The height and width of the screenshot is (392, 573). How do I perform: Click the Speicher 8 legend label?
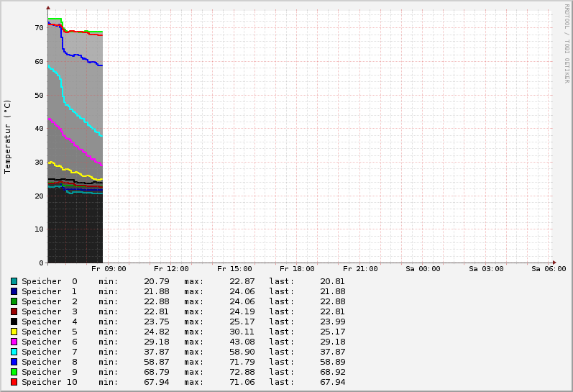click(49, 362)
